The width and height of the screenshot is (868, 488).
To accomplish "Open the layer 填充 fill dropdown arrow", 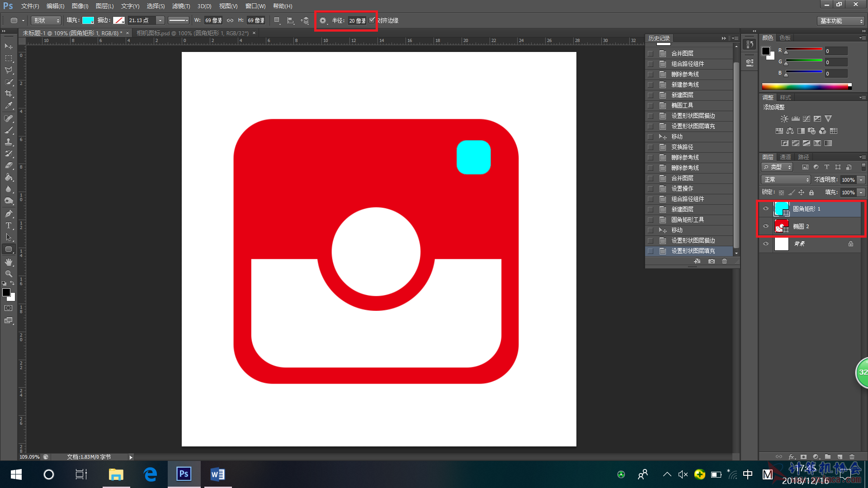I will (x=861, y=192).
